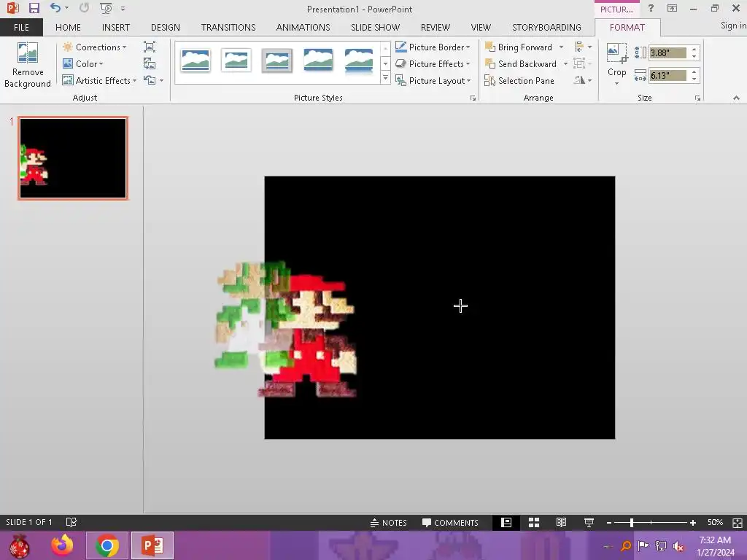Screen dimensions: 747x560
Task: Switch to Reading View icon
Action: tap(561, 522)
